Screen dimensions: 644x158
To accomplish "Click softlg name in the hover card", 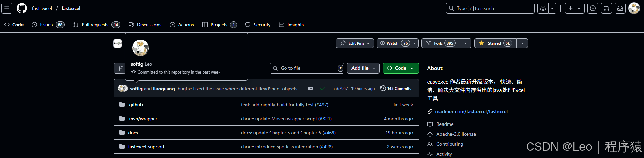I will 137,64.
